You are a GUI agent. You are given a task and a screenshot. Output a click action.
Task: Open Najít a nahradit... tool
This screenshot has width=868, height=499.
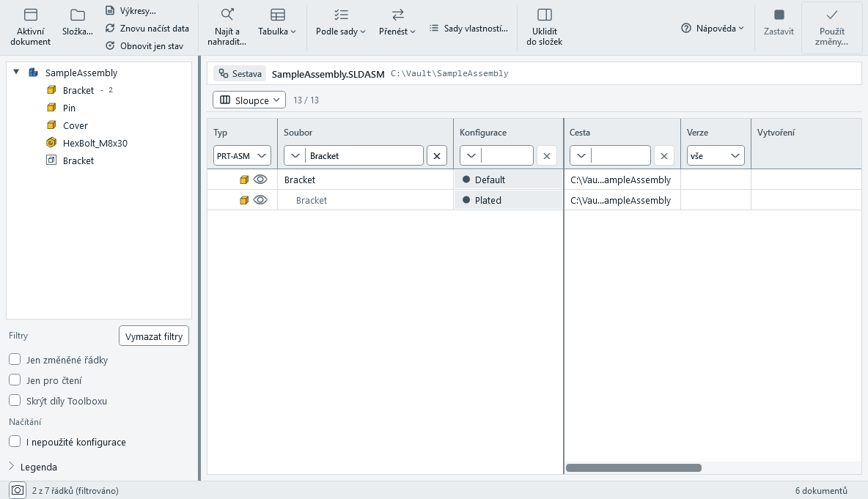pos(227,27)
